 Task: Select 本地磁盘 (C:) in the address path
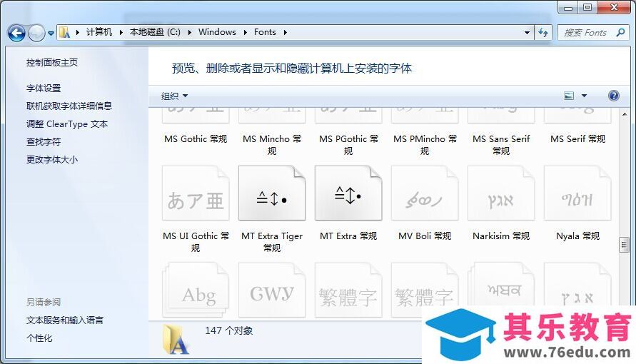coord(155,32)
